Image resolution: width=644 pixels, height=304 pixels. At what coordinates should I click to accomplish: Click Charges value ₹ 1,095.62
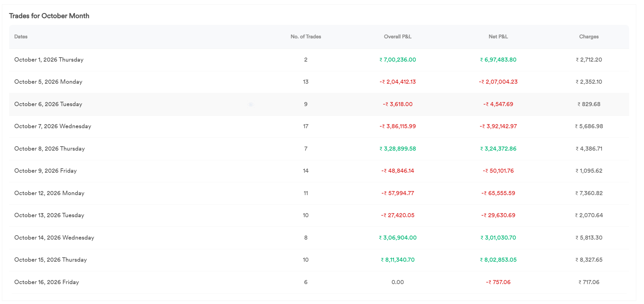[589, 171]
